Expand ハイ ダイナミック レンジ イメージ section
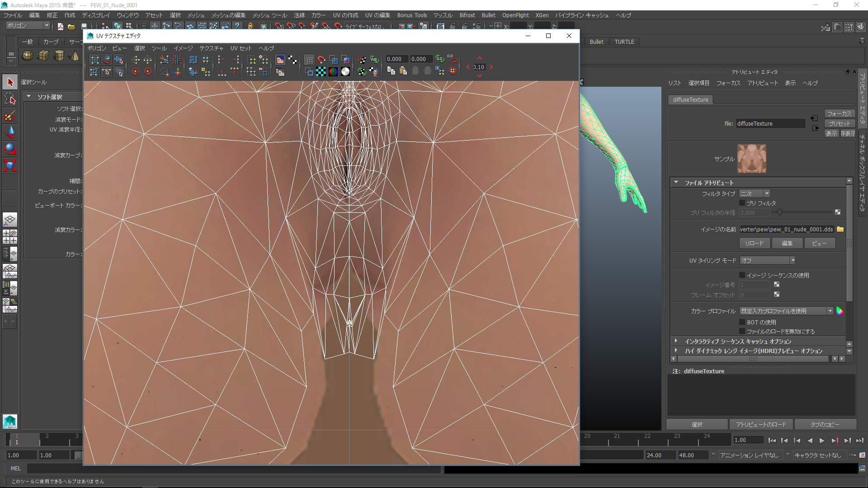The width and height of the screenshot is (868, 488). pyautogui.click(x=676, y=351)
